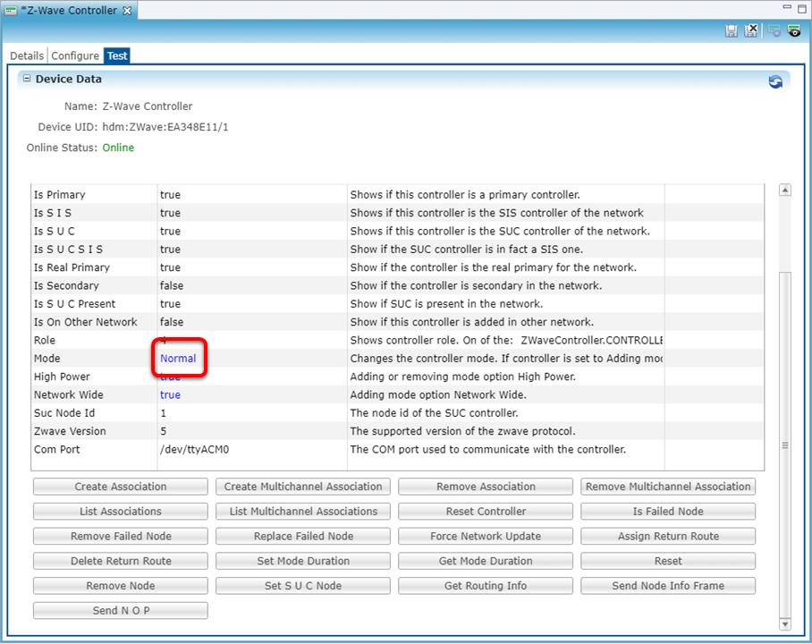Viewport: 812px width, 644px height.
Task: Click Force Network Update button
Action: point(486,537)
